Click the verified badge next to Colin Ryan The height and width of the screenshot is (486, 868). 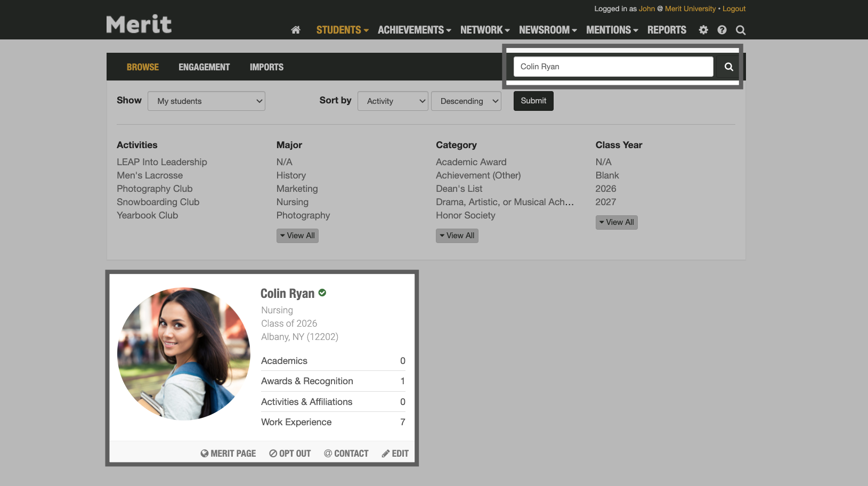click(322, 293)
